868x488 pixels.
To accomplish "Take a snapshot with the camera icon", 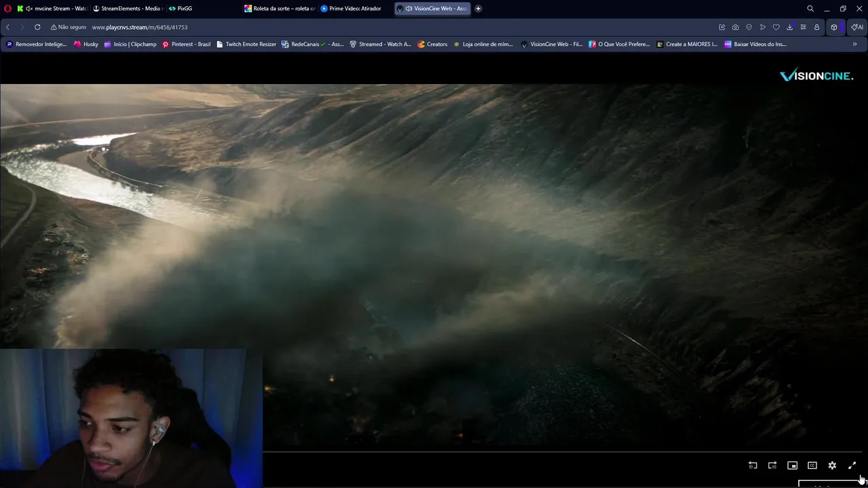I will 736,27.
